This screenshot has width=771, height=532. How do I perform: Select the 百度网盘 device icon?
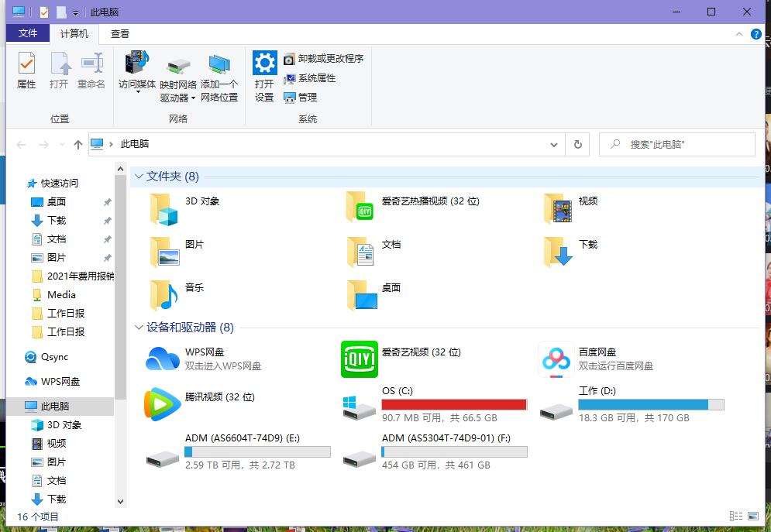coord(556,359)
